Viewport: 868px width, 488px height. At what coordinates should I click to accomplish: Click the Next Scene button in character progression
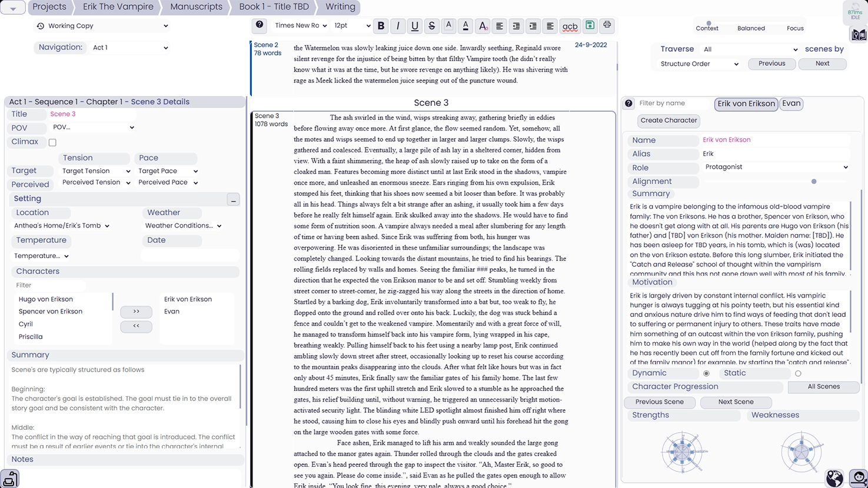[x=736, y=402]
